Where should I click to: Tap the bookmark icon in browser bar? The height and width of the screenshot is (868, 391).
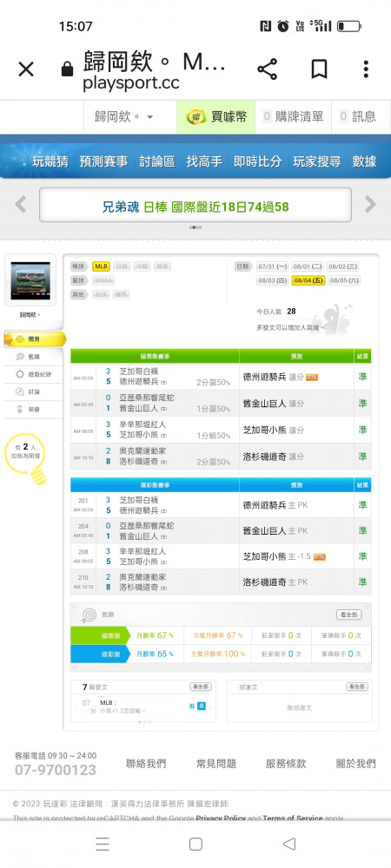319,69
